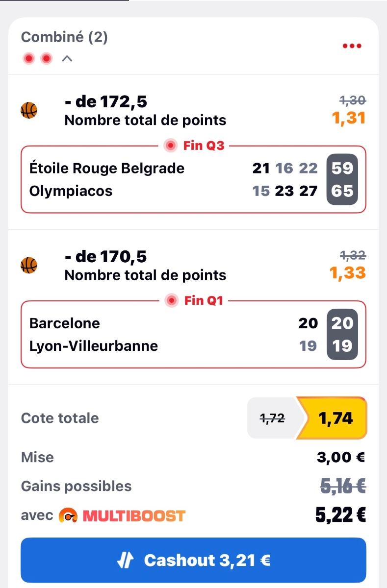The height and width of the screenshot is (588, 387).
Task: Click the orange 1,33 updated odds
Action: pyautogui.click(x=348, y=273)
